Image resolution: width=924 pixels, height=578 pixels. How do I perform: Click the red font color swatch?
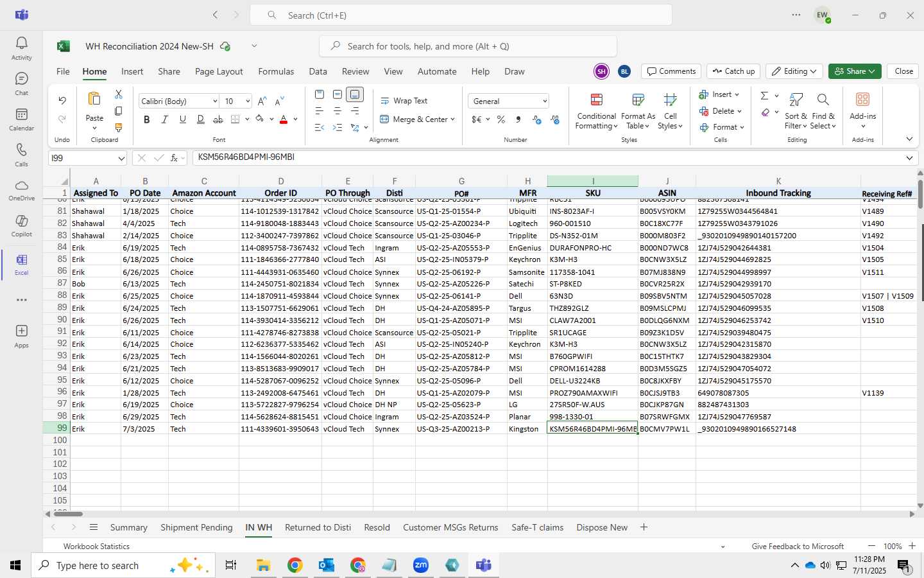click(284, 119)
